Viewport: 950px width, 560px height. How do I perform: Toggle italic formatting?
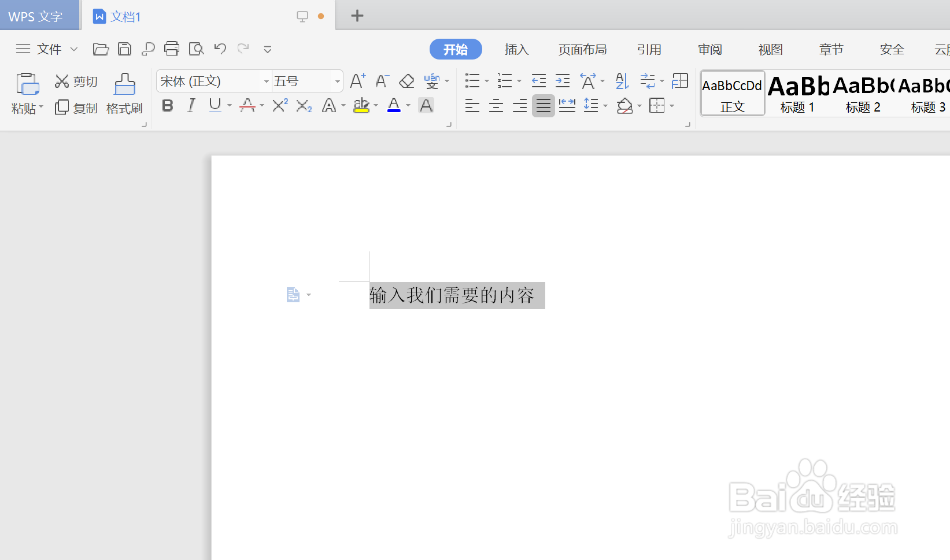click(191, 106)
